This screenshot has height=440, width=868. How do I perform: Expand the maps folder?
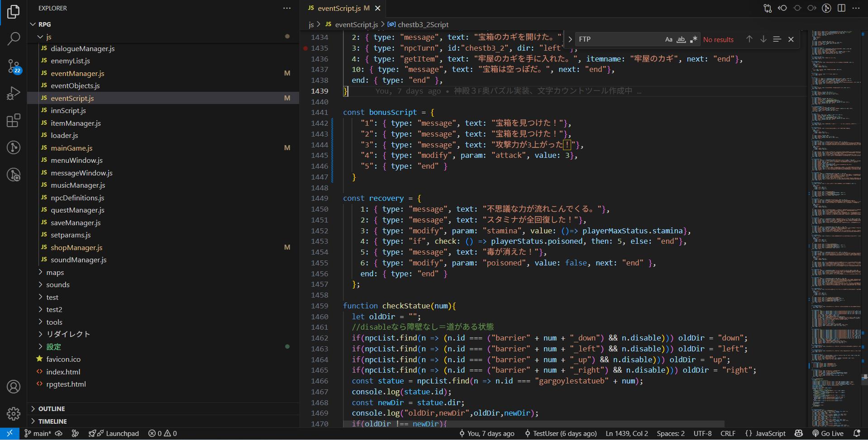point(55,272)
